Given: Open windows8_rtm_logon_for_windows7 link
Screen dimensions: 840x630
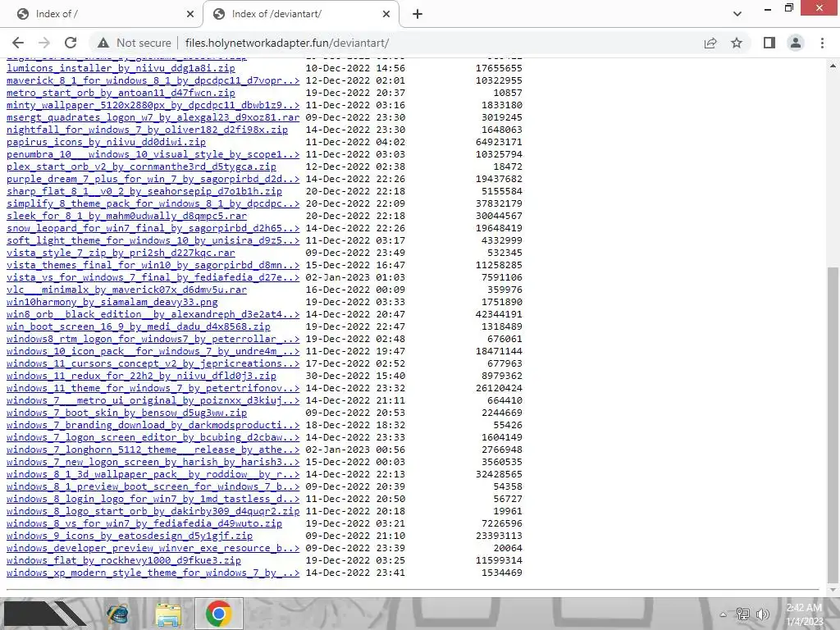Looking at the screenshot, I should [x=153, y=339].
